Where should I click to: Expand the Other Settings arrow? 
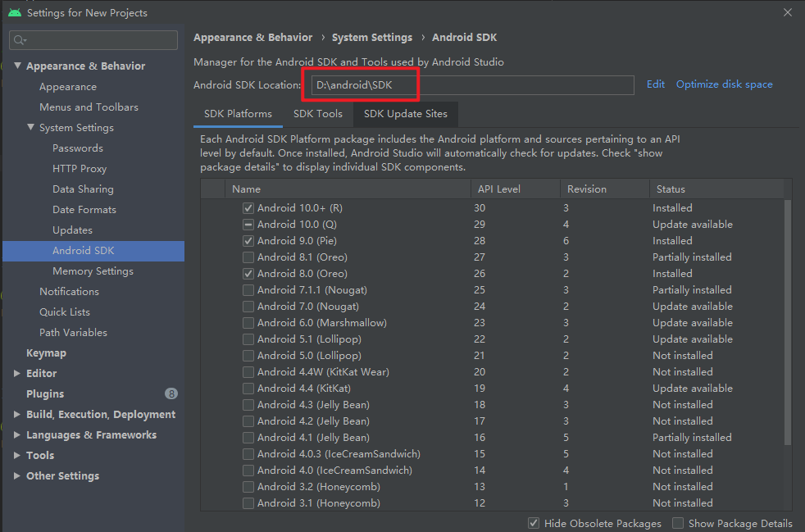point(17,476)
